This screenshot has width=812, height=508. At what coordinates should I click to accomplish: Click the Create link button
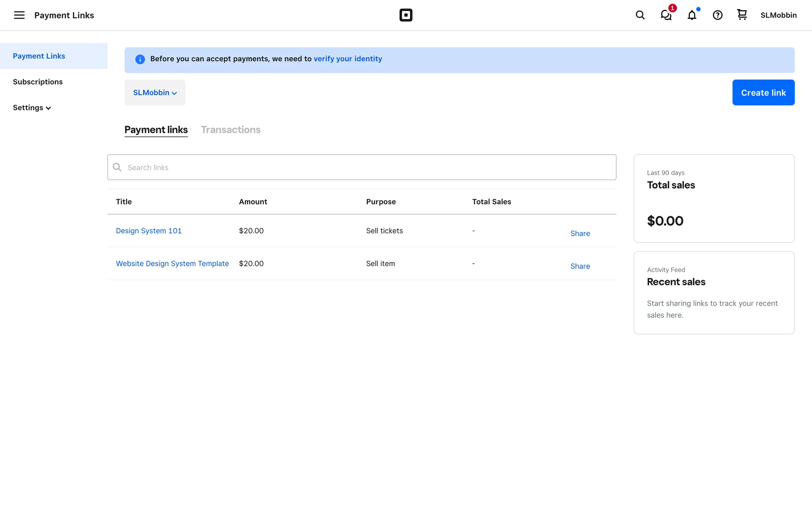coord(763,93)
